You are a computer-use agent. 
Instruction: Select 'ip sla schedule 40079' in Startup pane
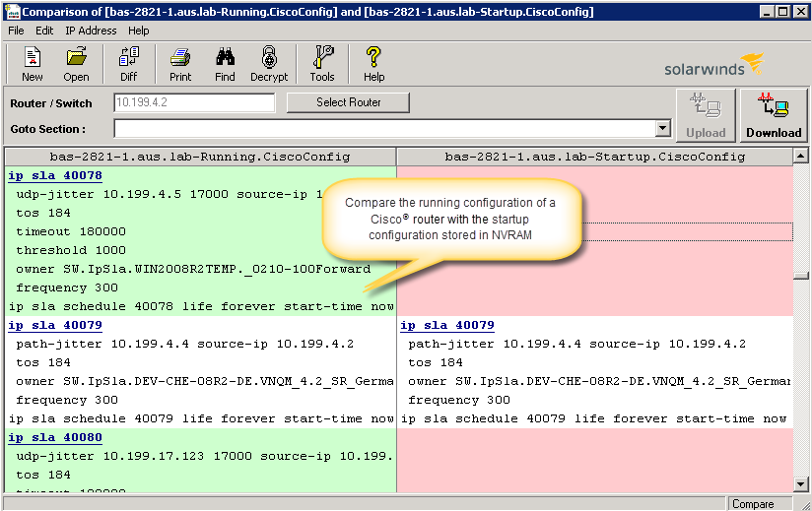click(x=593, y=418)
